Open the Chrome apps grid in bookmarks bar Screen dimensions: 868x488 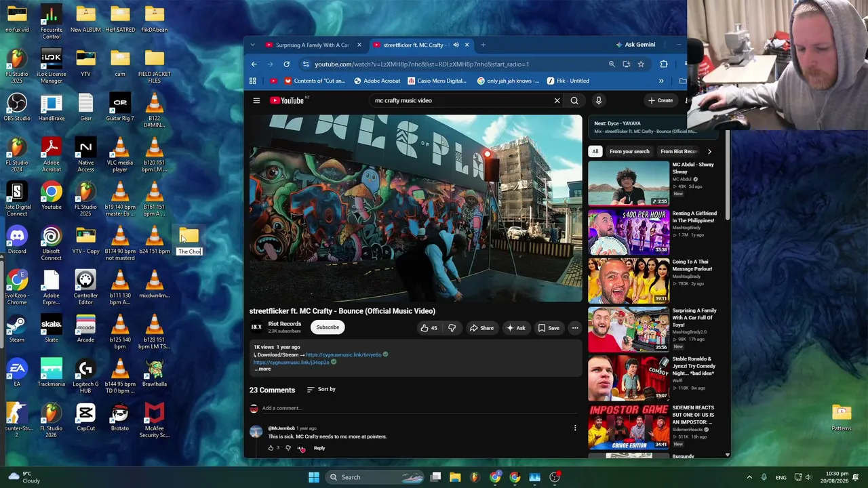252,81
